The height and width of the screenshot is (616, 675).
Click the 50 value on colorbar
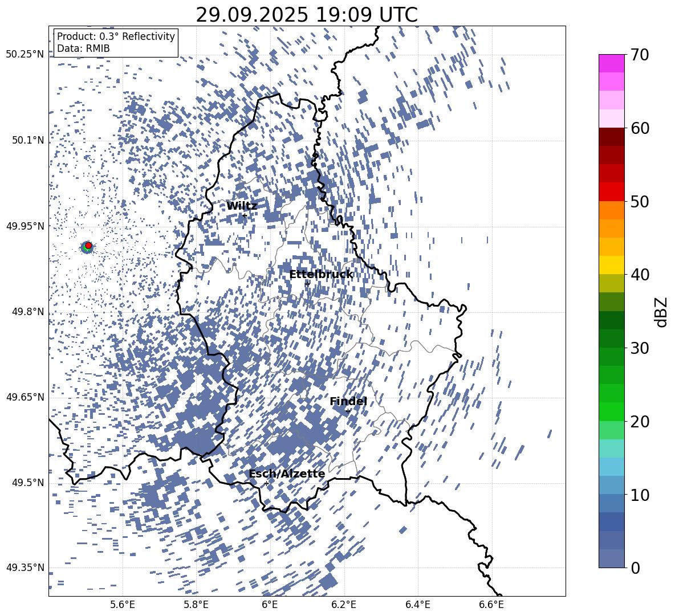[x=640, y=202]
